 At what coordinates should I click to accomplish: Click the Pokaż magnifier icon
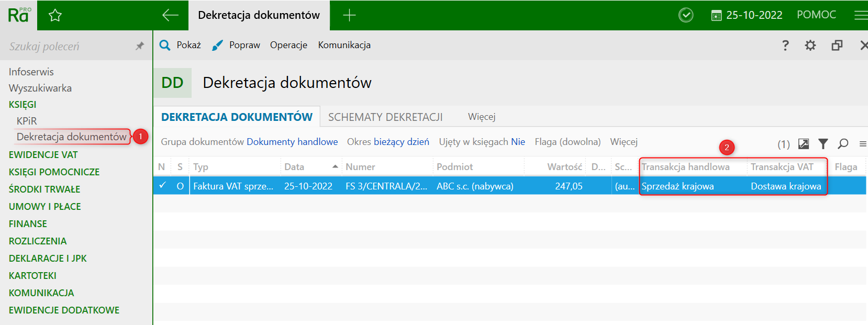(165, 45)
